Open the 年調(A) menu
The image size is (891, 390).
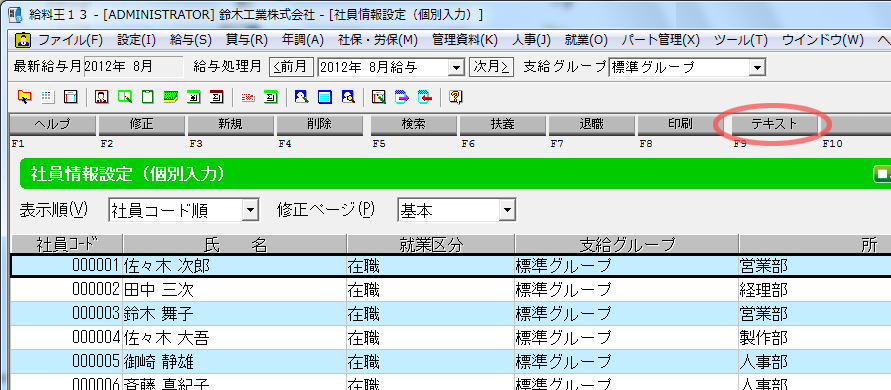(x=302, y=40)
